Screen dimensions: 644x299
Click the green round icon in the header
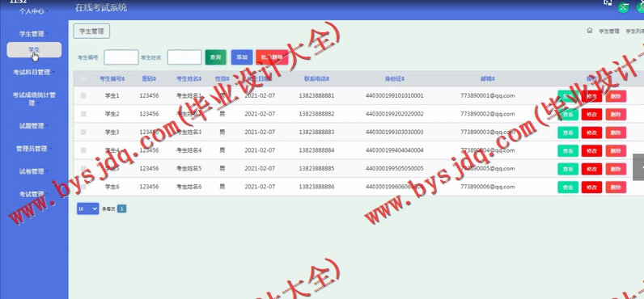(624, 6)
